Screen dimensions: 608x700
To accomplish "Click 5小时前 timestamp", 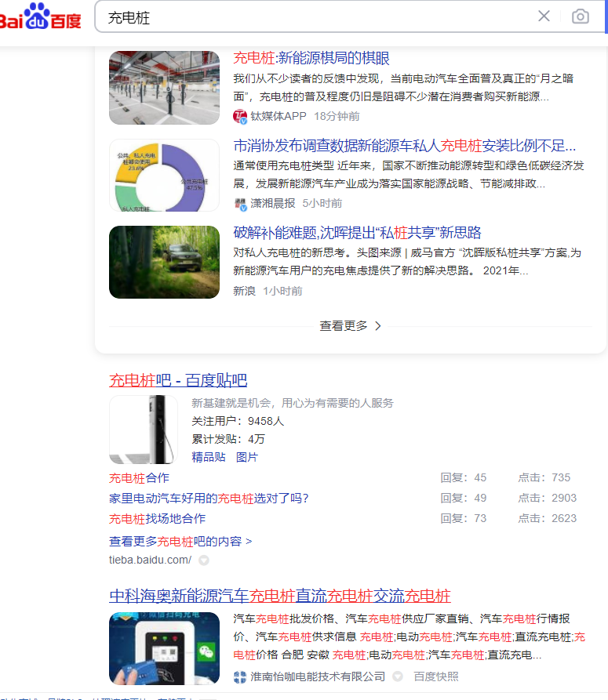I will [322, 204].
